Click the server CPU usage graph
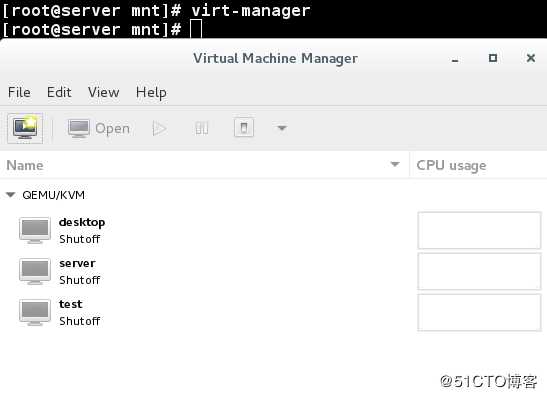 pyautogui.click(x=479, y=271)
